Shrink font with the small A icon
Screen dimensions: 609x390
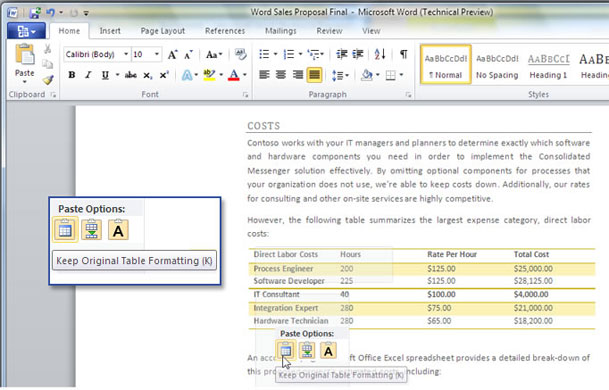188,54
